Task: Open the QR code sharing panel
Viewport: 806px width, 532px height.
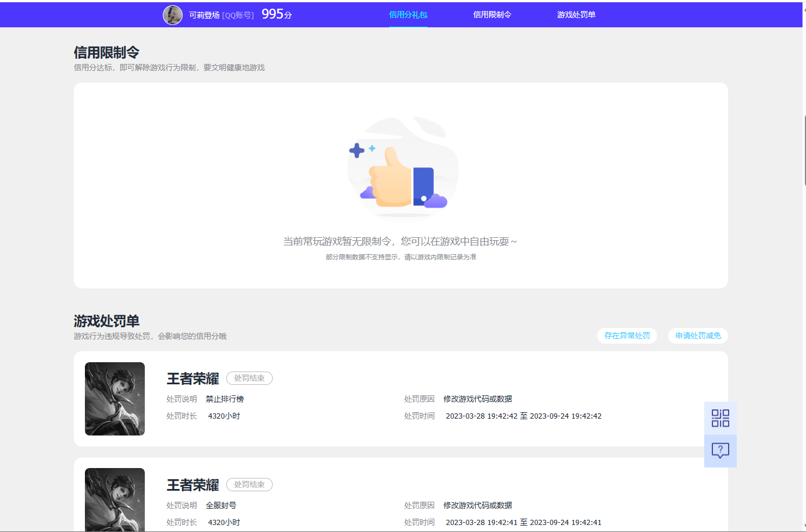Action: 720,417
